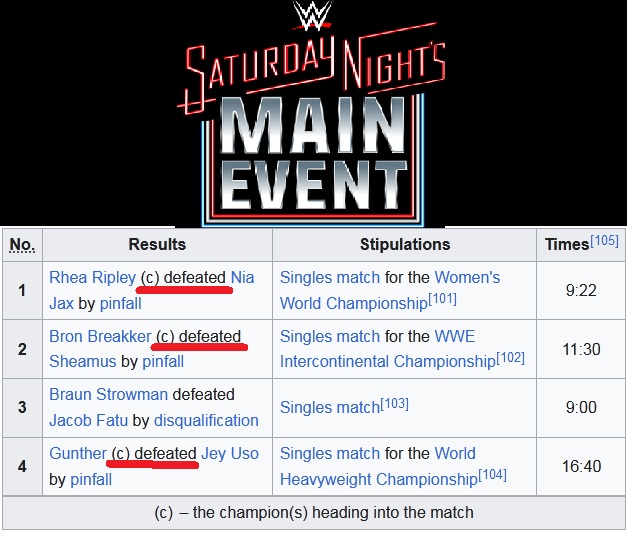The height and width of the screenshot is (533, 627).
Task: Open citation reference 105 beside Times
Action: [604, 240]
